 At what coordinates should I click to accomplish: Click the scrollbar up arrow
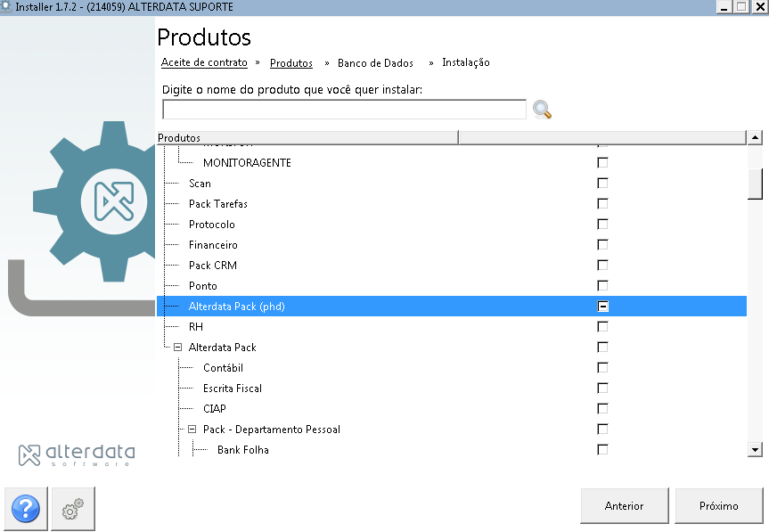tap(755, 137)
